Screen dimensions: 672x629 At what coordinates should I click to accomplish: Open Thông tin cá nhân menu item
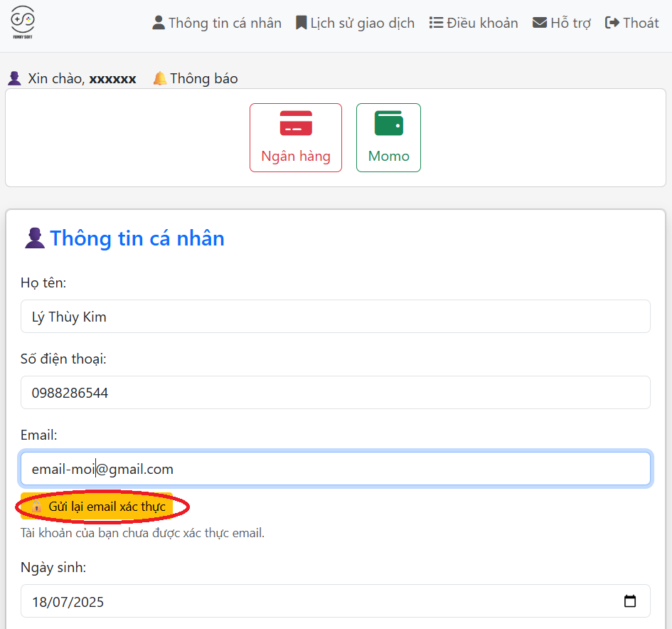tap(225, 23)
